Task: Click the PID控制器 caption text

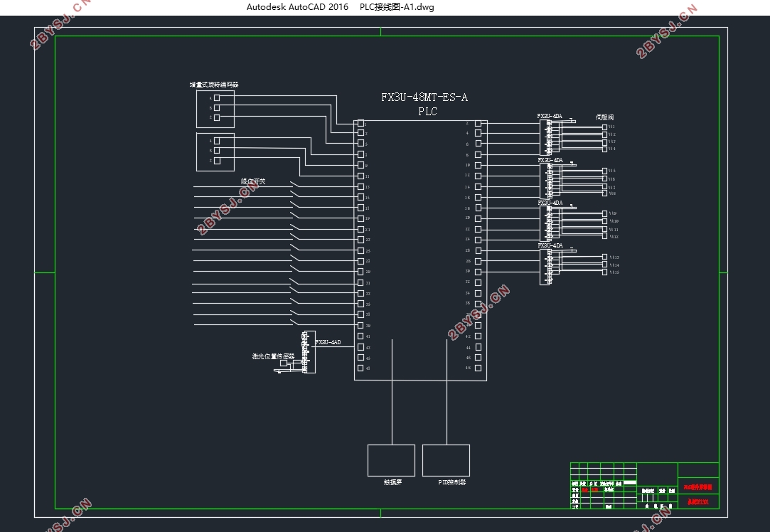Action: point(451,482)
